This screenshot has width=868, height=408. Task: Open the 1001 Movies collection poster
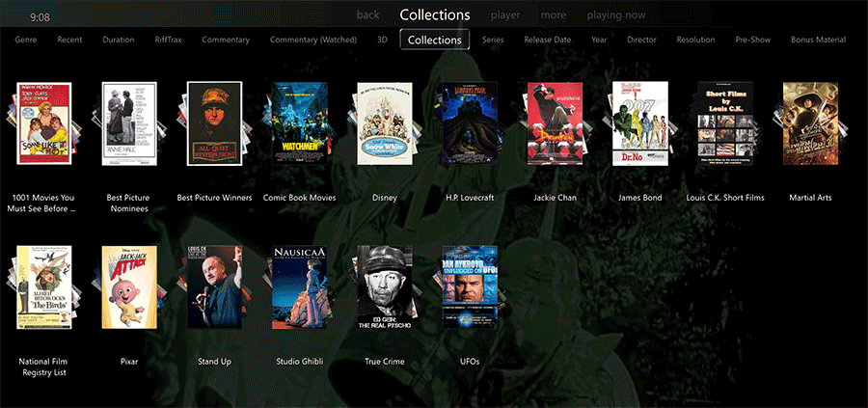click(44, 122)
